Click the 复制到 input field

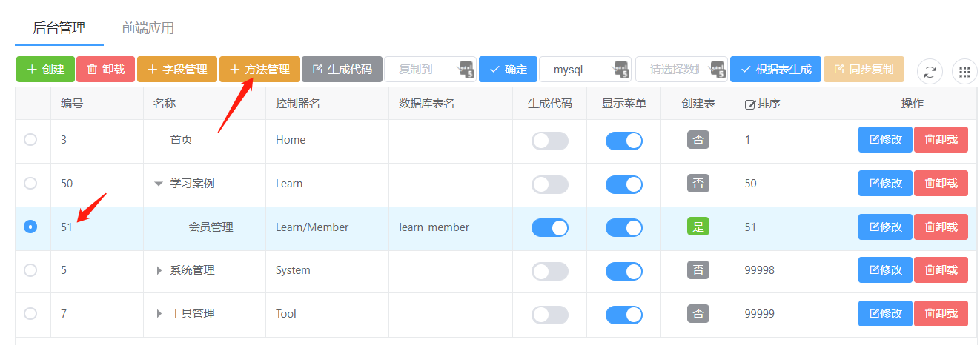(420, 70)
